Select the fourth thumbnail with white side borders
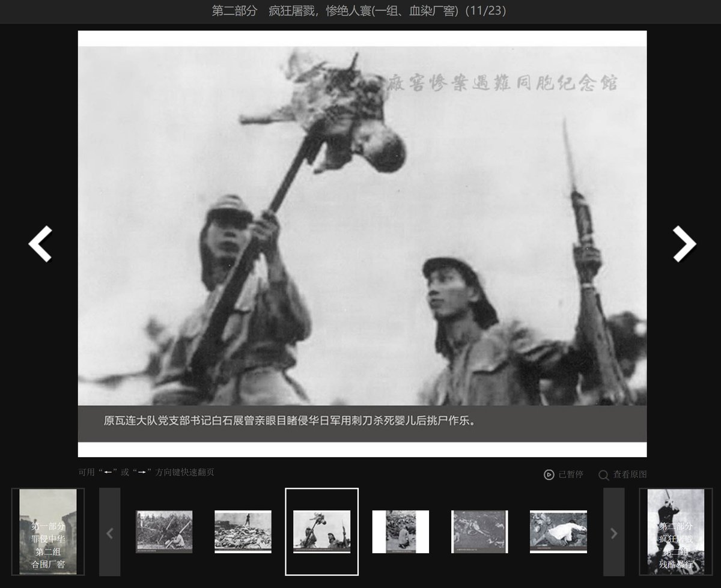This screenshot has width=721, height=588. (x=401, y=532)
